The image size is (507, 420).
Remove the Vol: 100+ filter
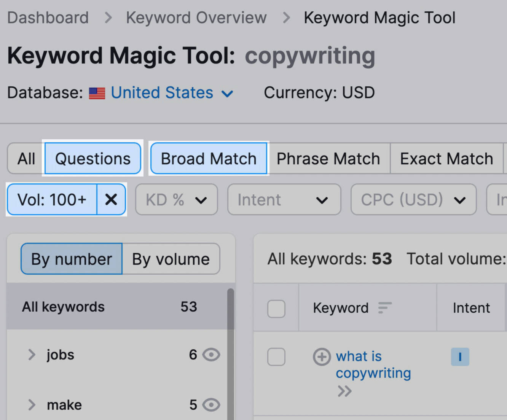click(x=111, y=199)
